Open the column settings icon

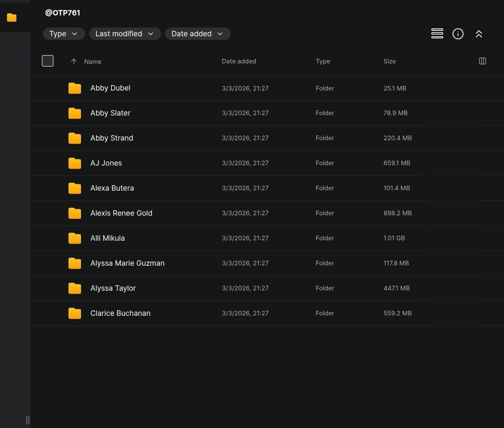pyautogui.click(x=482, y=61)
